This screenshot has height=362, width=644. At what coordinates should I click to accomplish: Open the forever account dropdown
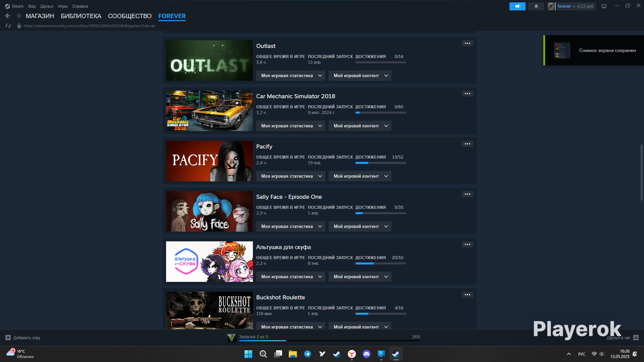pos(566,6)
